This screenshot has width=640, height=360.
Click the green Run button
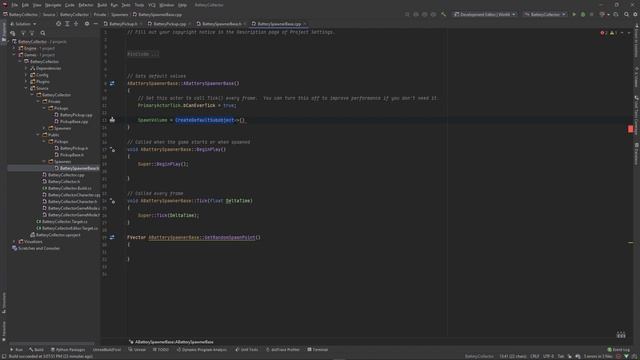click(574, 14)
